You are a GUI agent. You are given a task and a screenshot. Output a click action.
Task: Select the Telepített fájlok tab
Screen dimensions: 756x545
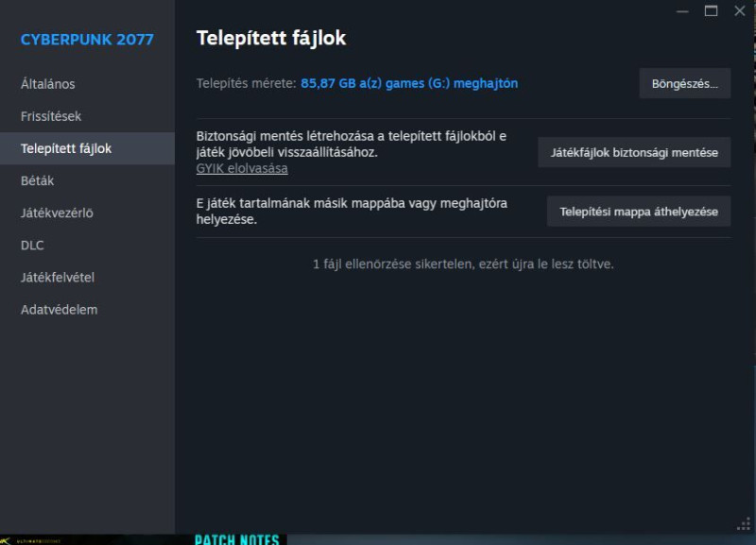(x=66, y=148)
